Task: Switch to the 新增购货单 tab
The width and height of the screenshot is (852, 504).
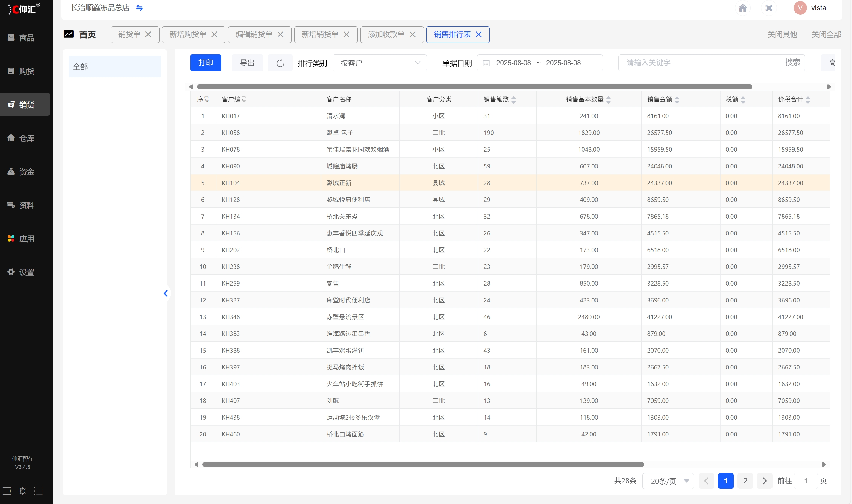Action: coord(188,34)
